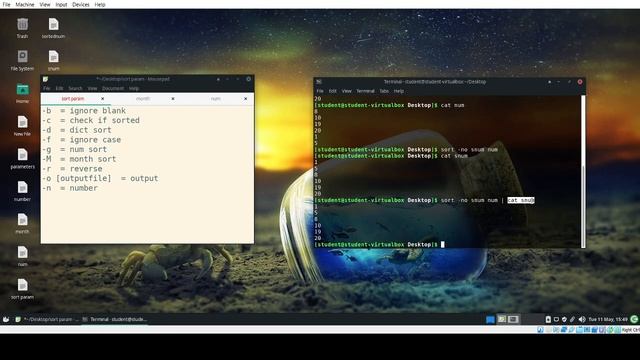640x360 pixels.
Task: Select the parameters file desktop icon
Action: click(x=22, y=158)
